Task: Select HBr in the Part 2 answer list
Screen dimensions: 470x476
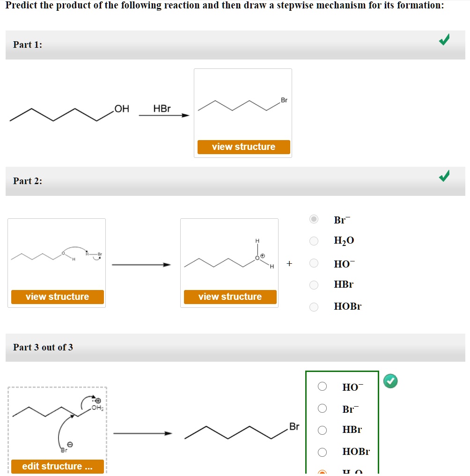Action: (x=314, y=284)
